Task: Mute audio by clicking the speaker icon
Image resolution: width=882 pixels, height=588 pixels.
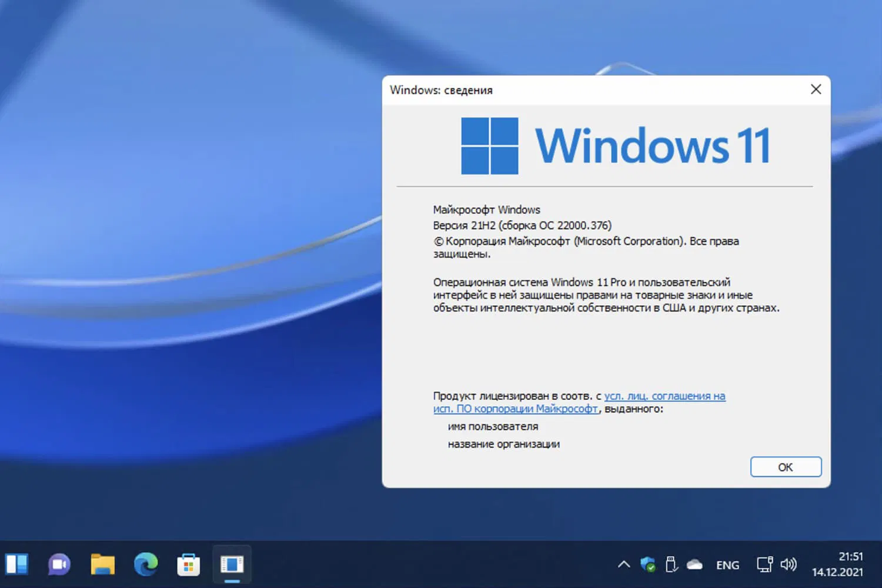Action: (789, 564)
